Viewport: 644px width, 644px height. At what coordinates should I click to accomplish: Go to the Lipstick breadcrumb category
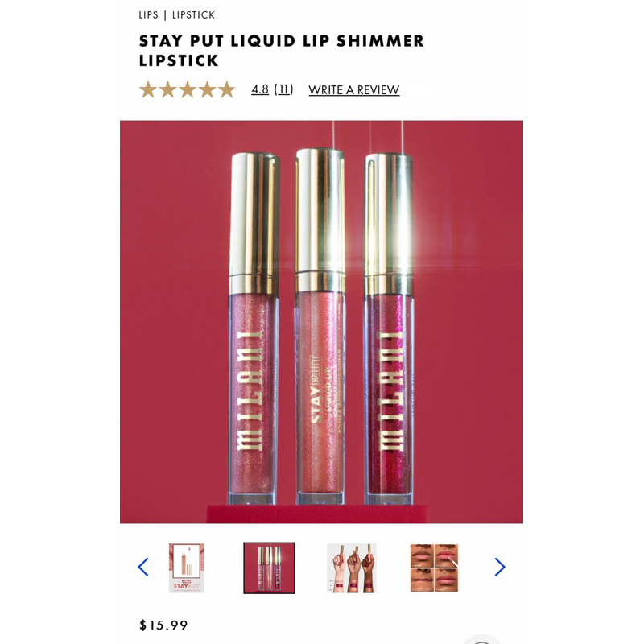pyautogui.click(x=193, y=15)
